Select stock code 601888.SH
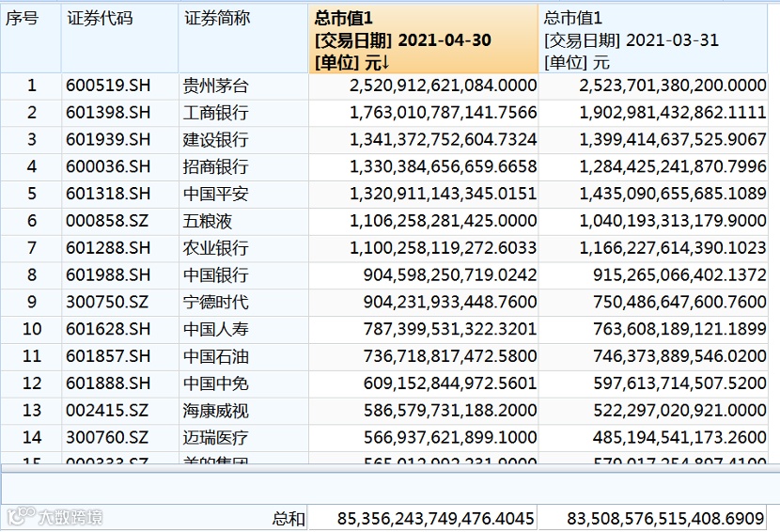This screenshot has width=780, height=532. click(x=108, y=383)
